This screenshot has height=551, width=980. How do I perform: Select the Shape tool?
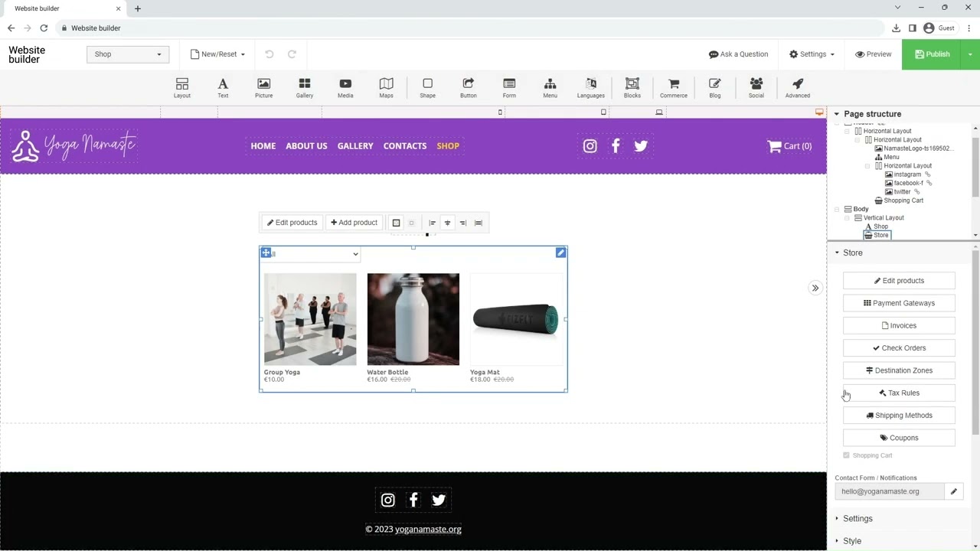[x=427, y=88]
